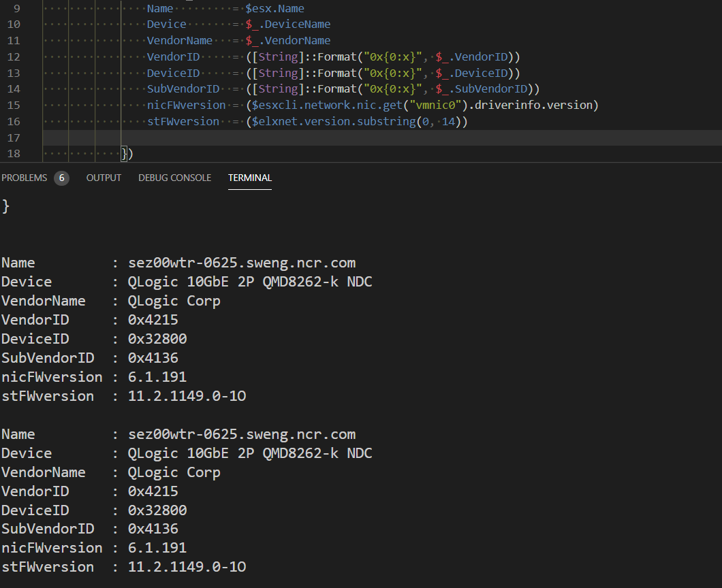Screen dimensions: 722x588
Task: Click first sez00wtr-0625.sweng.ncr.com terminal value
Action: [242, 263]
